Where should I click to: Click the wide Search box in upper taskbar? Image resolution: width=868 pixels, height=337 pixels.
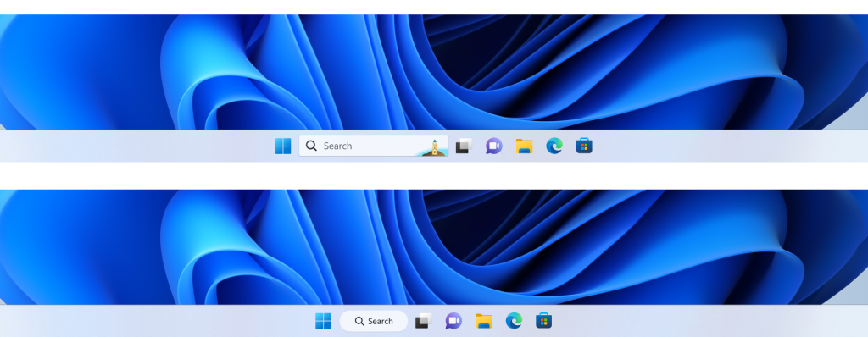tap(374, 146)
